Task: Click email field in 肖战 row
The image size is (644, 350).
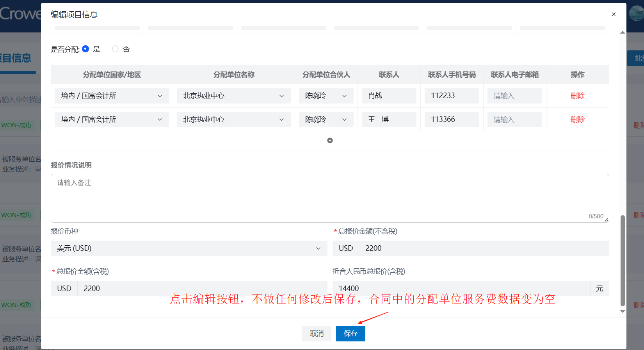Action: 515,96
